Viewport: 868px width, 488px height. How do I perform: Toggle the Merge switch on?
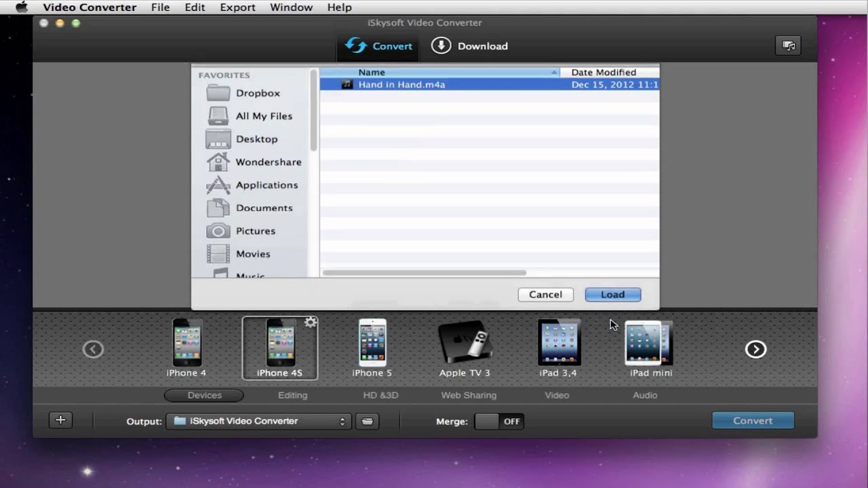[498, 421]
